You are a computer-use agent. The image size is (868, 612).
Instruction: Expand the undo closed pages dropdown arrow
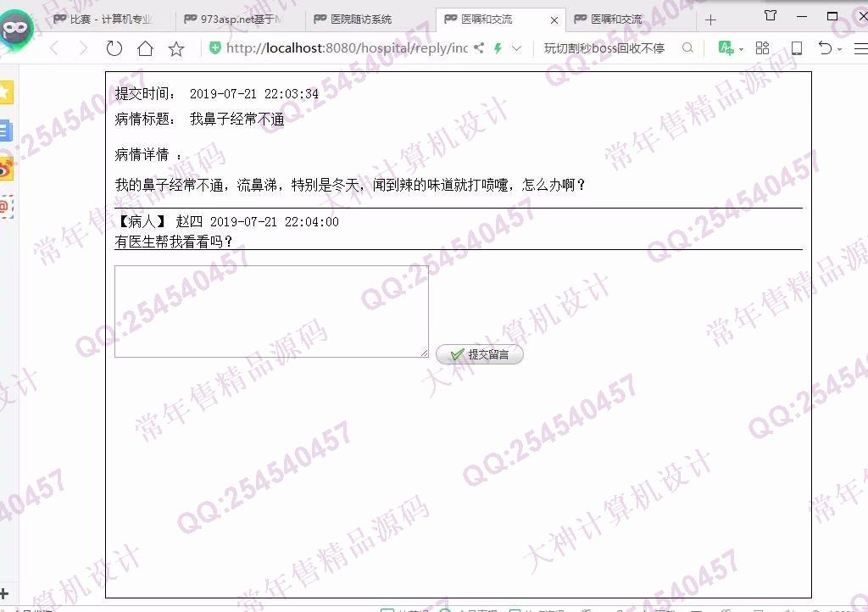(x=840, y=49)
